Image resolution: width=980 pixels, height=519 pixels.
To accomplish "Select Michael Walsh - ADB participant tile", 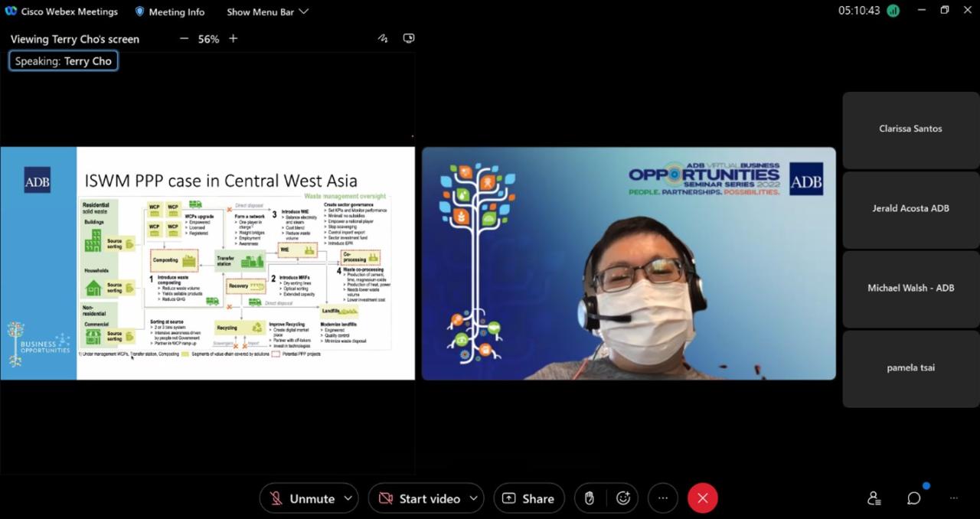I will pyautogui.click(x=910, y=289).
